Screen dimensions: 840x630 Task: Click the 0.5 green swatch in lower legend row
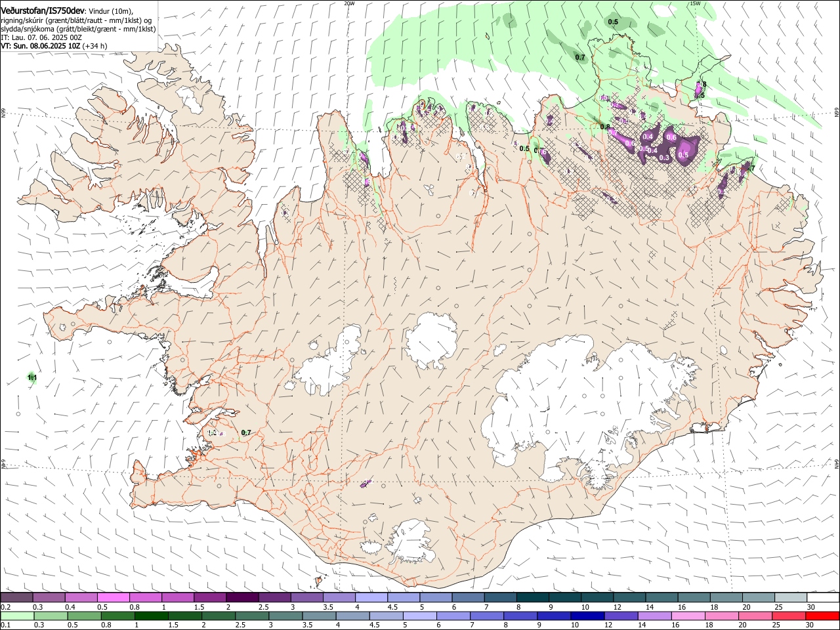84,616
